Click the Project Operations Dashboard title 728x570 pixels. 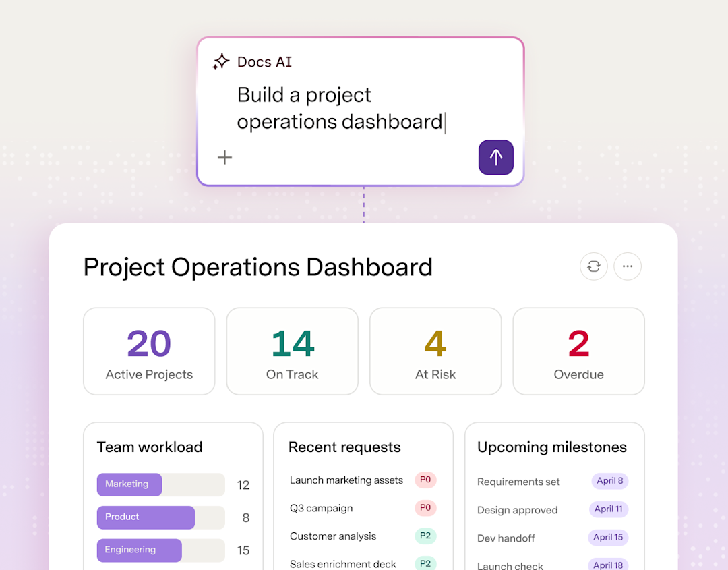coord(257,268)
